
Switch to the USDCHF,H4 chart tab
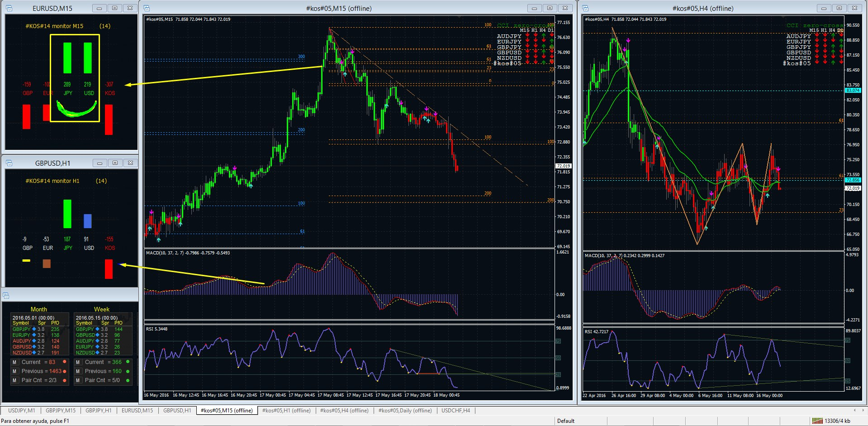pyautogui.click(x=455, y=411)
